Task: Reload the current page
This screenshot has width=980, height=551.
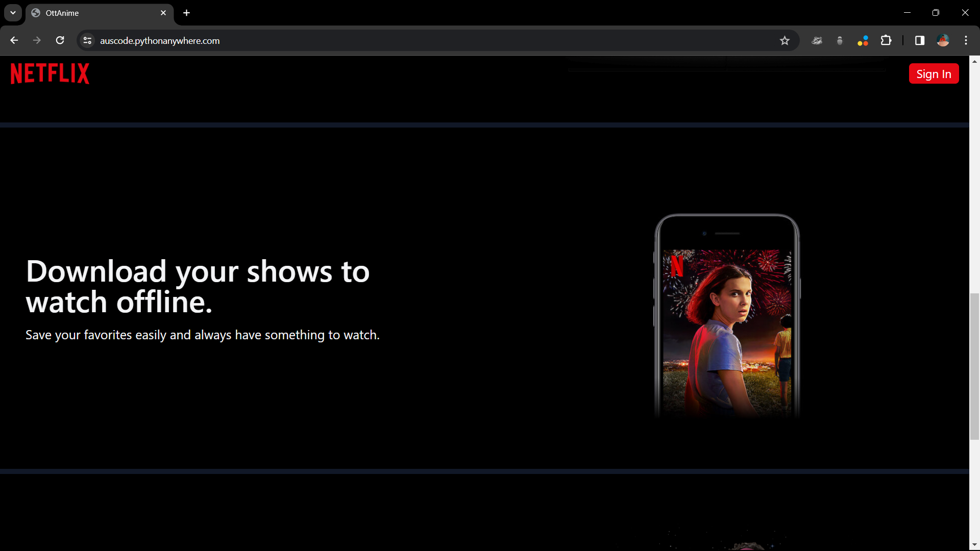Action: (x=60, y=40)
